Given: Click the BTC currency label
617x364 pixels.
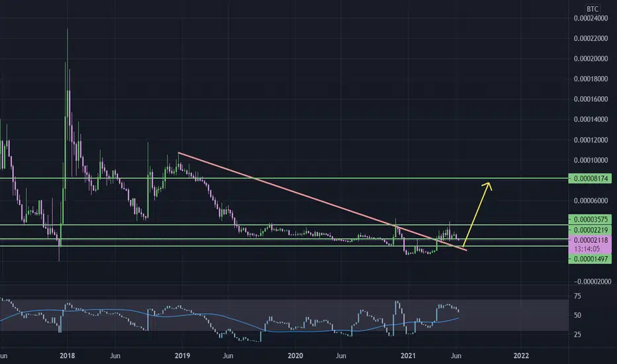Looking at the screenshot, I should pyautogui.click(x=592, y=9).
